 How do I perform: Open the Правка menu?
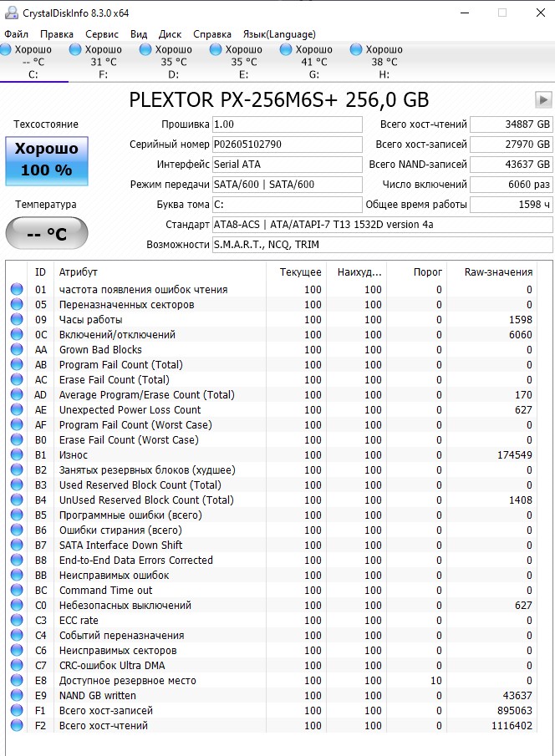coord(57,34)
